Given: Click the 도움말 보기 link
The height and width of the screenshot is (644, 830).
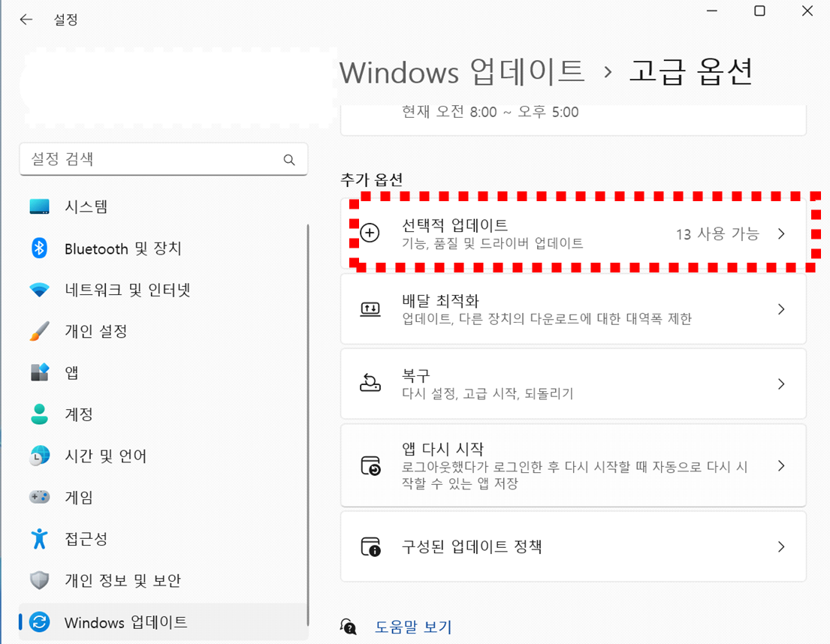Looking at the screenshot, I should (x=413, y=627).
